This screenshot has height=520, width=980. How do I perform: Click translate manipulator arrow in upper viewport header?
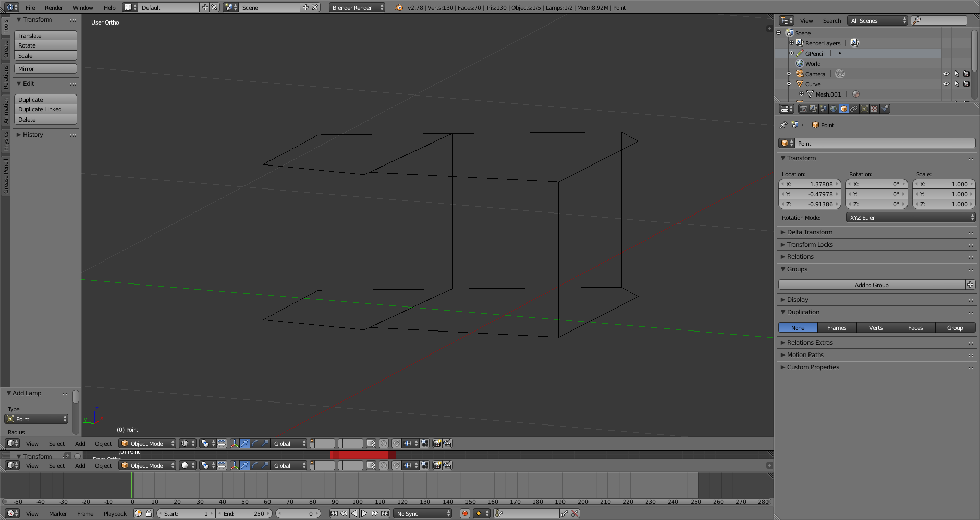click(244, 443)
